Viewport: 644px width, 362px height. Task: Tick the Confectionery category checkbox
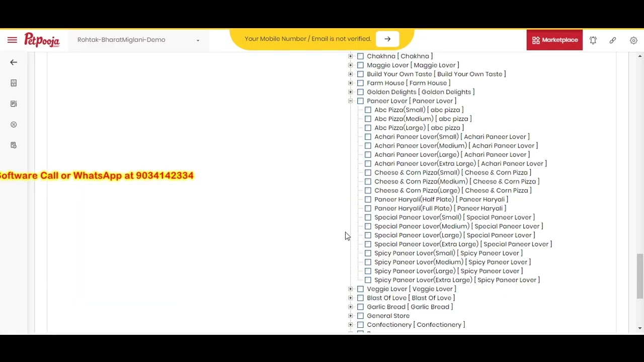point(360,325)
